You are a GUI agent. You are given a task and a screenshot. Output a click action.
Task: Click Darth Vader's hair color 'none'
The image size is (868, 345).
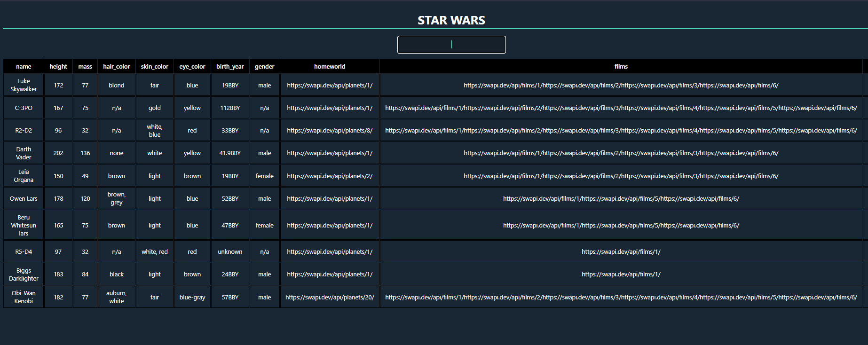tap(117, 153)
